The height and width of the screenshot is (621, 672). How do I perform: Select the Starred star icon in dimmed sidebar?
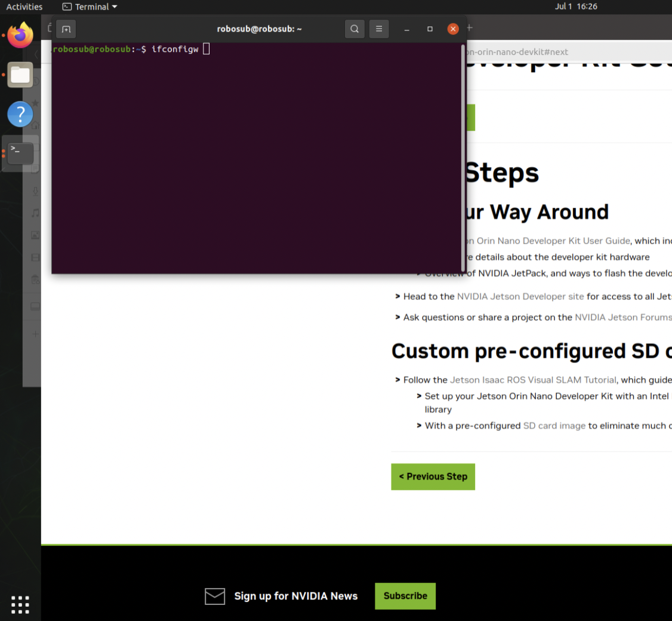coord(35,103)
